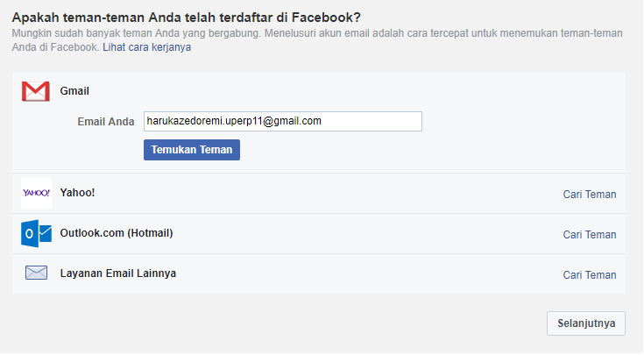The width and height of the screenshot is (644, 355).
Task: Click empty space beside the Selanjutnya button
Action: point(350,323)
